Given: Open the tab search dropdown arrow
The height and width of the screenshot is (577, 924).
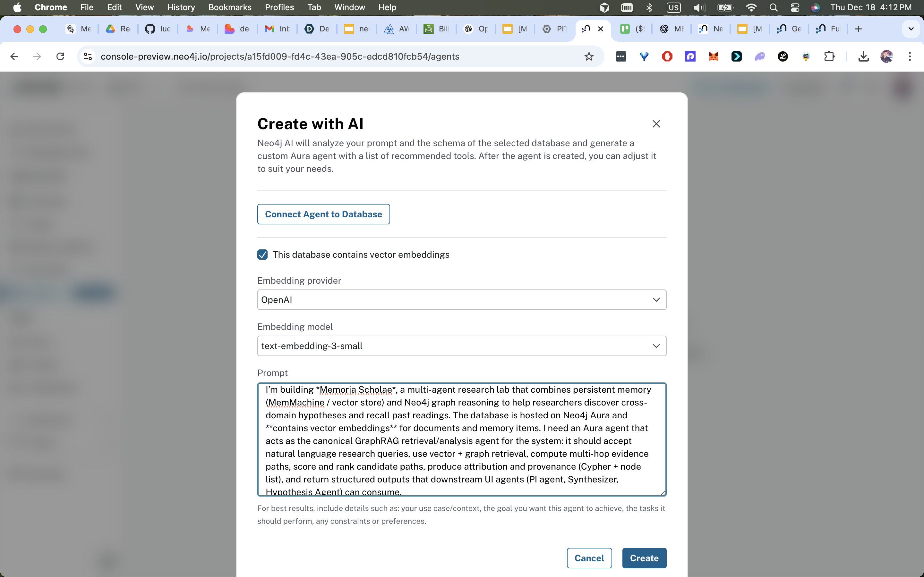Looking at the screenshot, I should (x=911, y=29).
